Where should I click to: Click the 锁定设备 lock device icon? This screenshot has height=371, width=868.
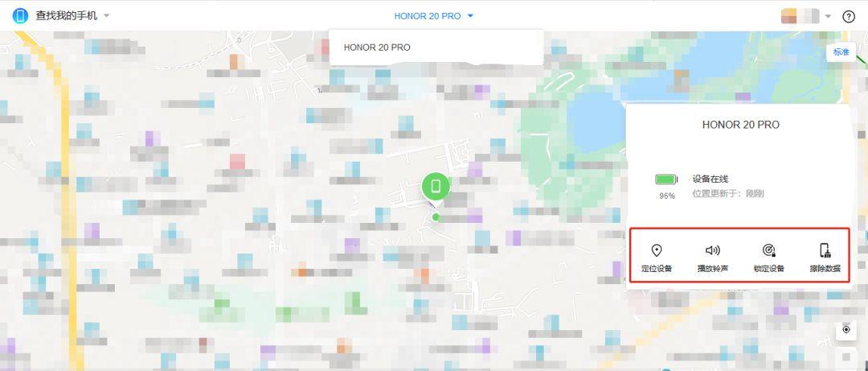768,251
